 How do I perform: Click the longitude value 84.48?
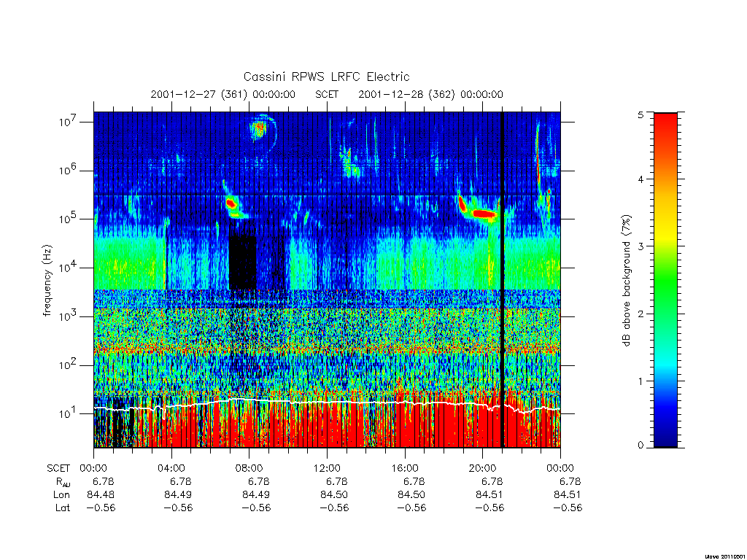[101, 495]
